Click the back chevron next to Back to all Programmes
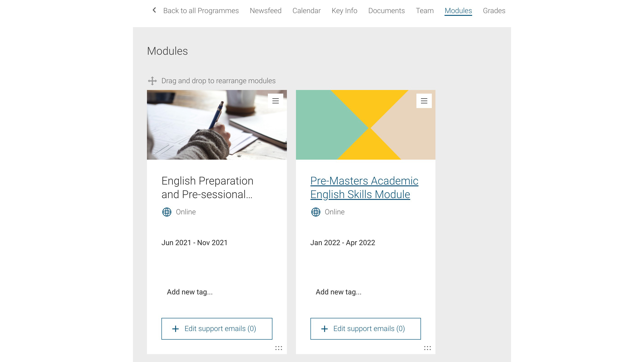The image size is (644, 362). click(154, 10)
